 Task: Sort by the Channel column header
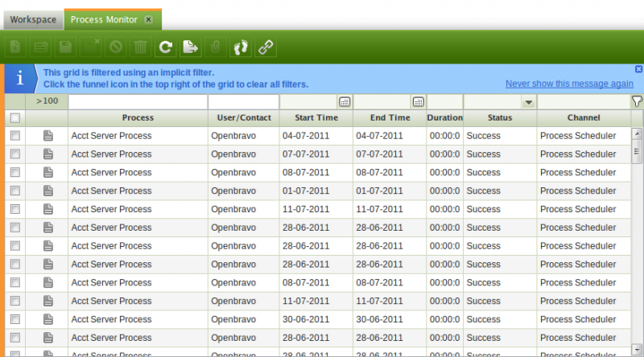coord(583,117)
